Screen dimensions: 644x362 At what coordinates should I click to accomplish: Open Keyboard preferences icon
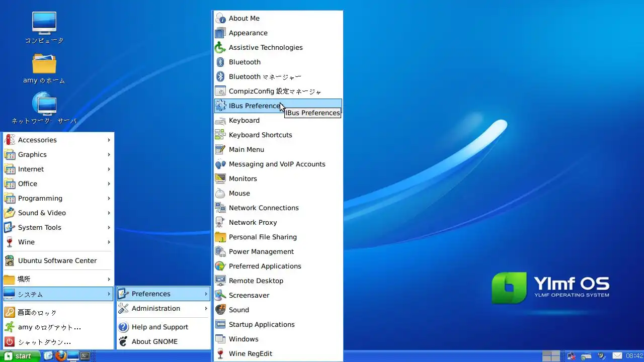pos(220,120)
